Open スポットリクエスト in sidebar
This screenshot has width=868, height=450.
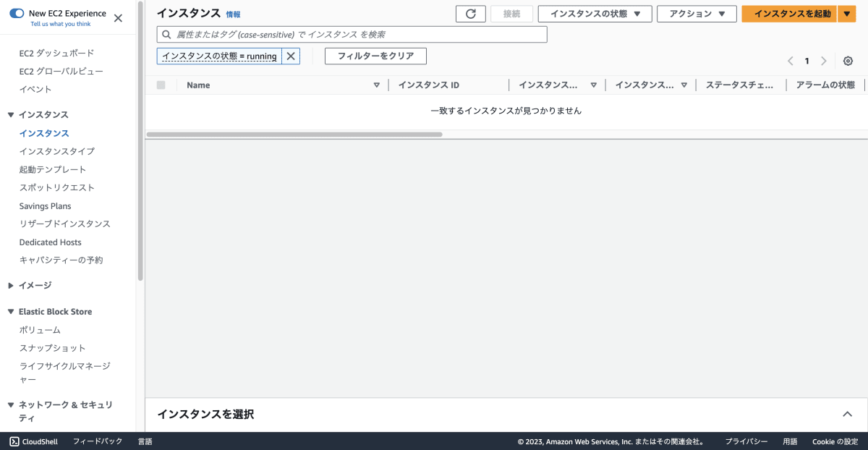click(x=57, y=187)
